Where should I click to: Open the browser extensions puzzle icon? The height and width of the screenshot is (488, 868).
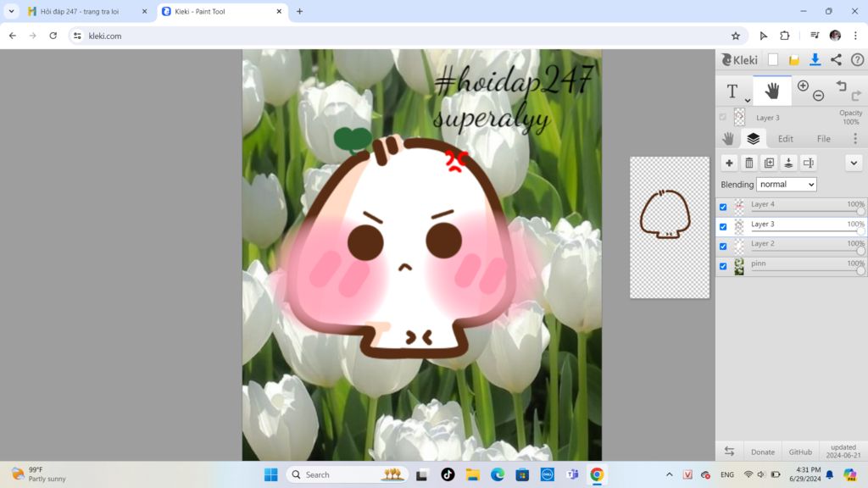(x=784, y=36)
